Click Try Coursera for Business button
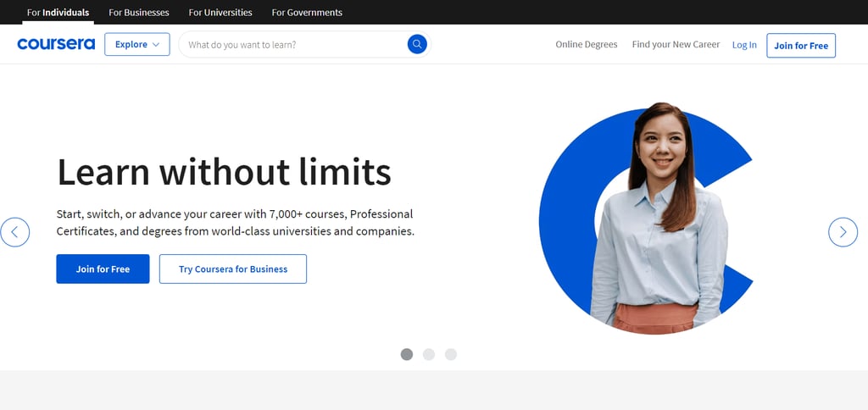Viewport: 868px width, 410px height. [x=233, y=269]
